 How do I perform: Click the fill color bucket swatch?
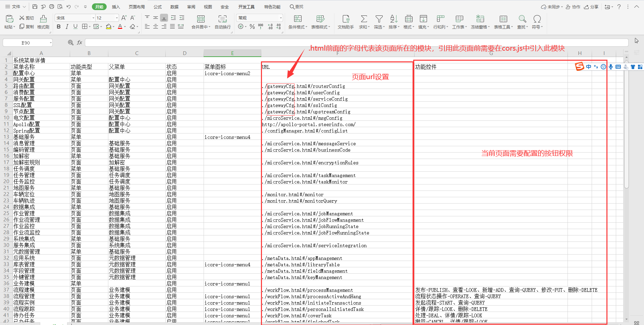[108, 26]
